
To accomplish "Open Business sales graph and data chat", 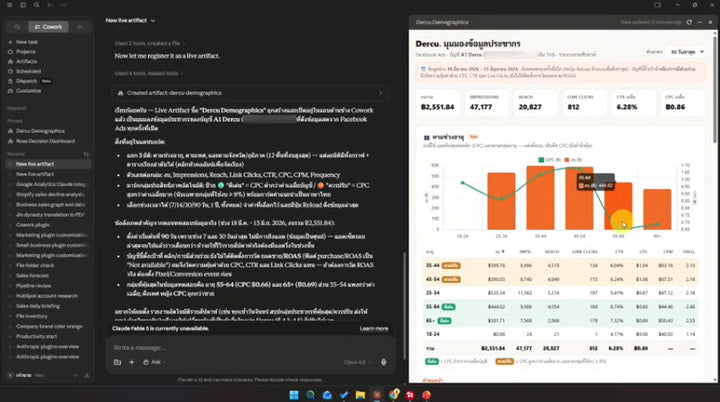I will coord(48,204).
